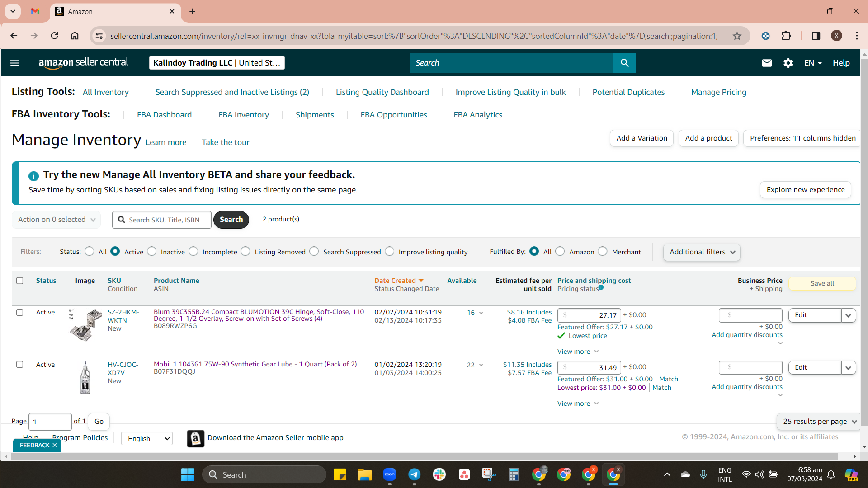Image resolution: width=868 pixels, height=488 pixels.
Task: Select the Blum hinge product checkbox
Action: [20, 312]
